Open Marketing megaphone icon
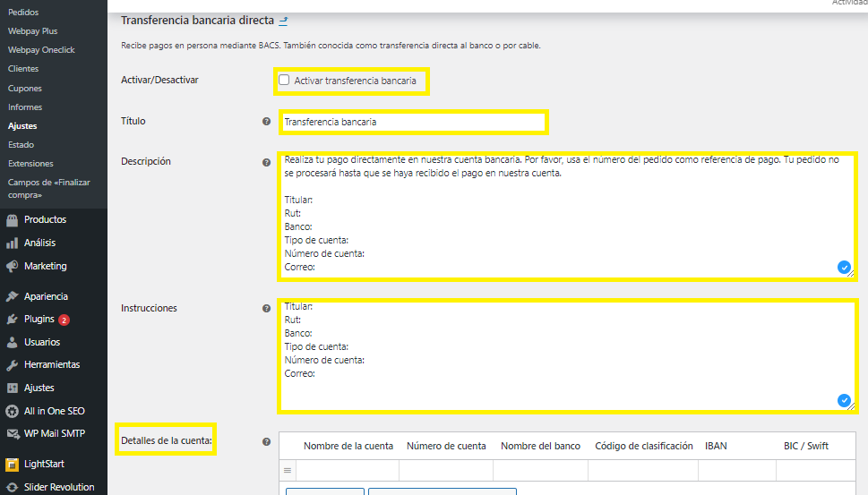 [12, 267]
